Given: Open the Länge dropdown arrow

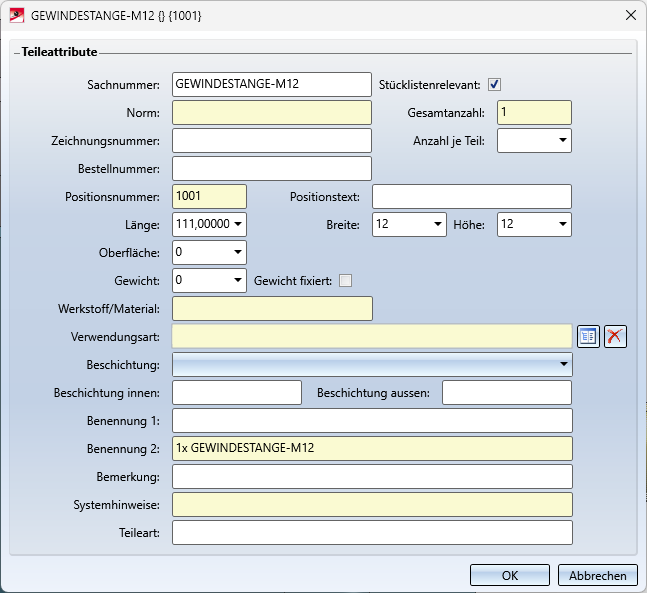Looking at the screenshot, I should click(238, 224).
